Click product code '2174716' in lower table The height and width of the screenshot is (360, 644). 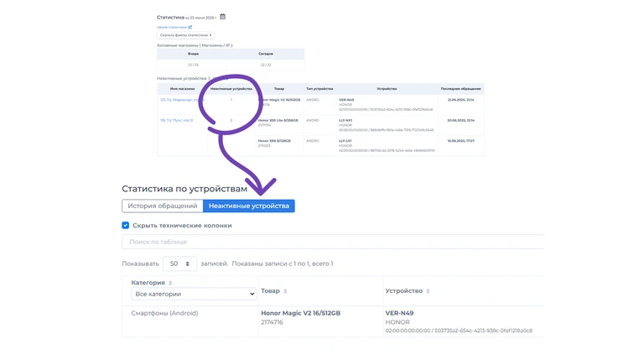pyautogui.click(x=272, y=322)
